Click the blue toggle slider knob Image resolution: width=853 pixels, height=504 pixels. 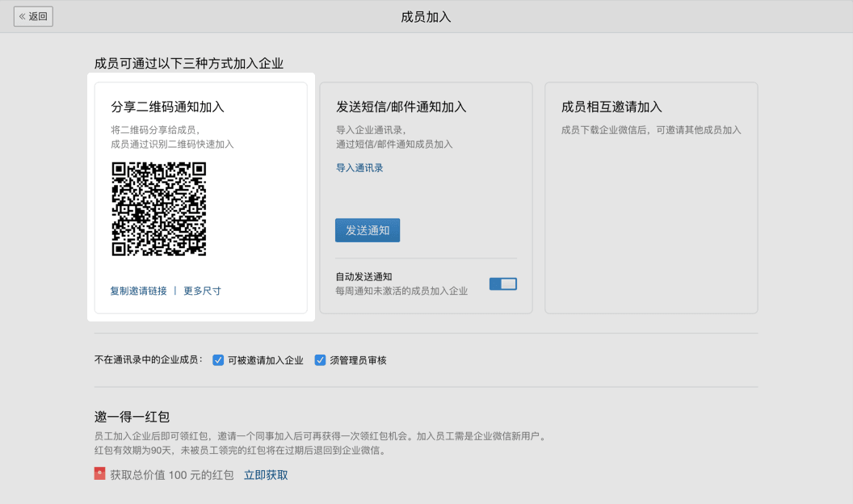tap(507, 283)
